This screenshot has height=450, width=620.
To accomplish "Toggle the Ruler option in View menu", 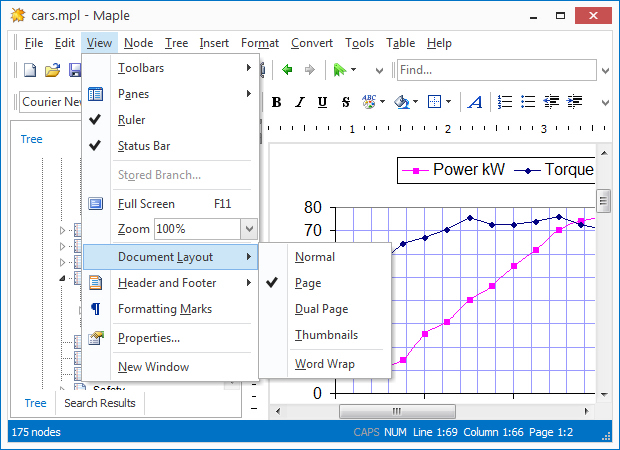I will [x=131, y=120].
